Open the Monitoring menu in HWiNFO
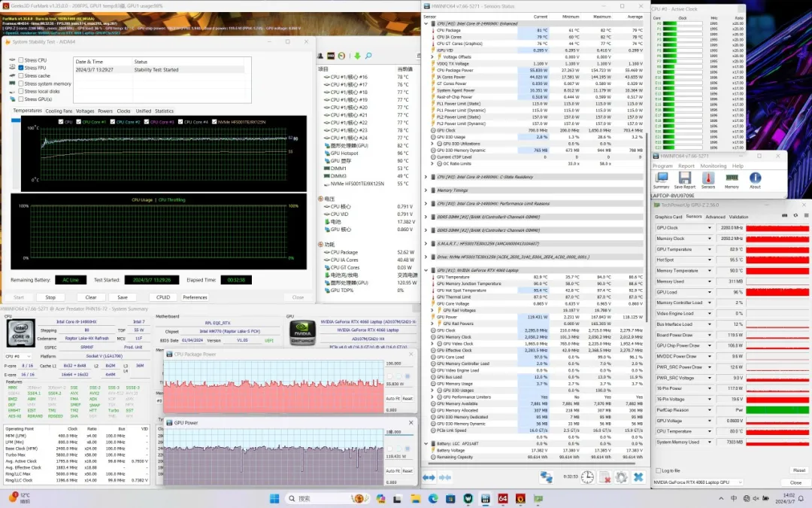Image resolution: width=812 pixels, height=508 pixels. (x=714, y=166)
